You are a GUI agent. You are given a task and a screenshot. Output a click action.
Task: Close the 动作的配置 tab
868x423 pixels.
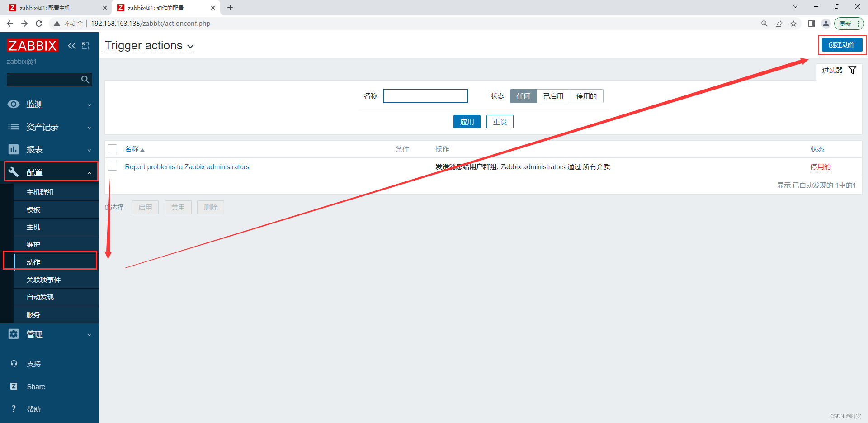[x=213, y=8]
